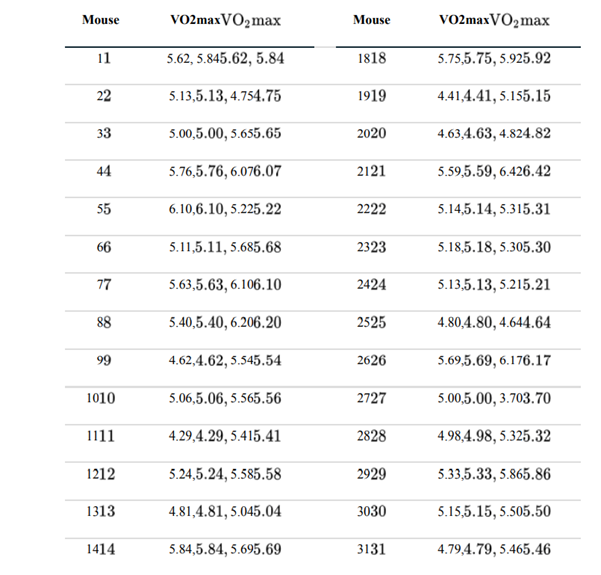Select the VO2max cell with 5.00, 3.70
This screenshot has height=575, width=601.
click(x=494, y=398)
